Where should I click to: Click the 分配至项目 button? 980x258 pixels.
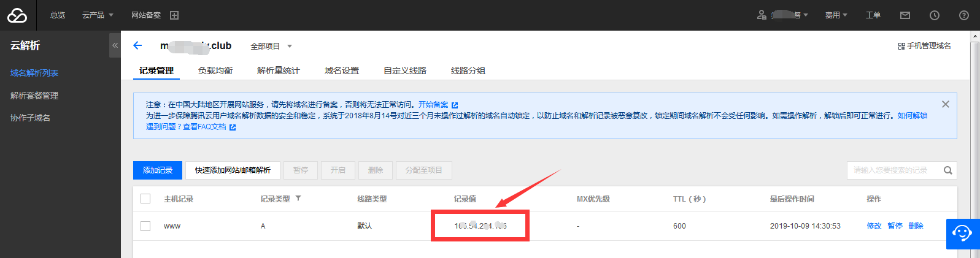424,170
